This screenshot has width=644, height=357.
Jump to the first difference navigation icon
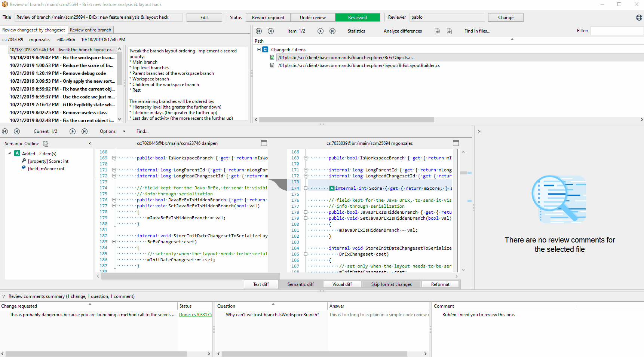pos(5,131)
